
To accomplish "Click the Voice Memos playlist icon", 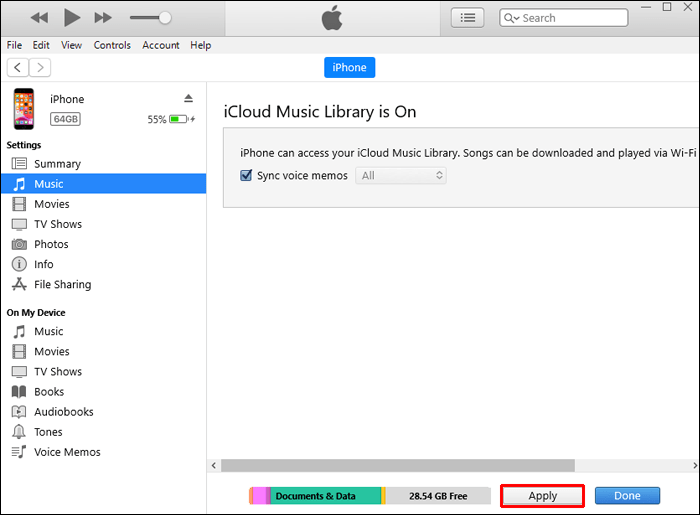I will click(19, 452).
